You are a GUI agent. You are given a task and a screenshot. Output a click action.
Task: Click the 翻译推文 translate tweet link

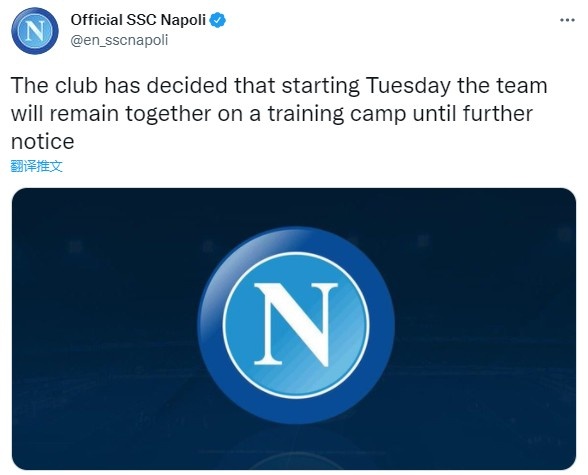(36, 166)
